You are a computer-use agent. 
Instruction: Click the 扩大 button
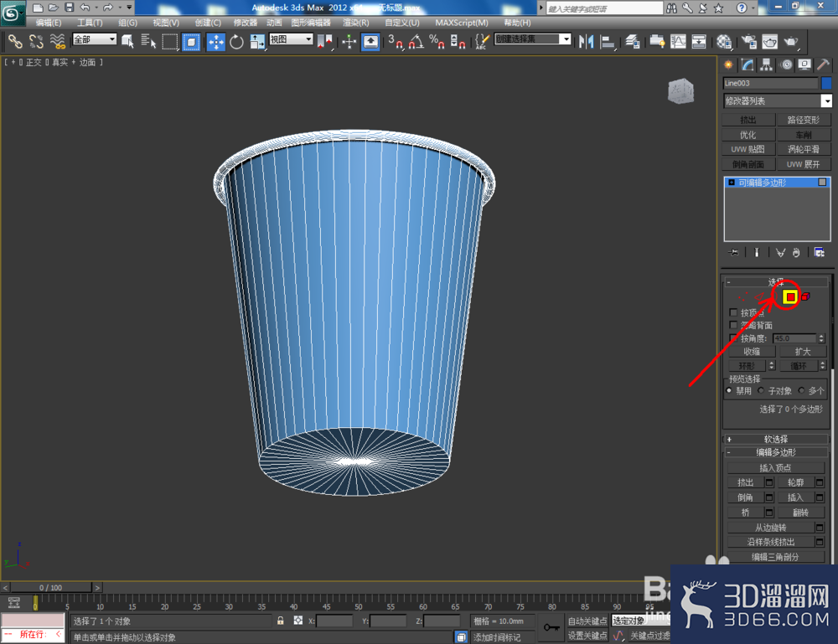tap(802, 352)
